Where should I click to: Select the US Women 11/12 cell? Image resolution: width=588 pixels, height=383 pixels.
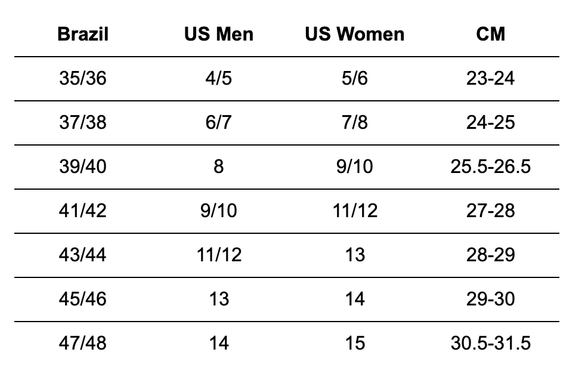354,211
